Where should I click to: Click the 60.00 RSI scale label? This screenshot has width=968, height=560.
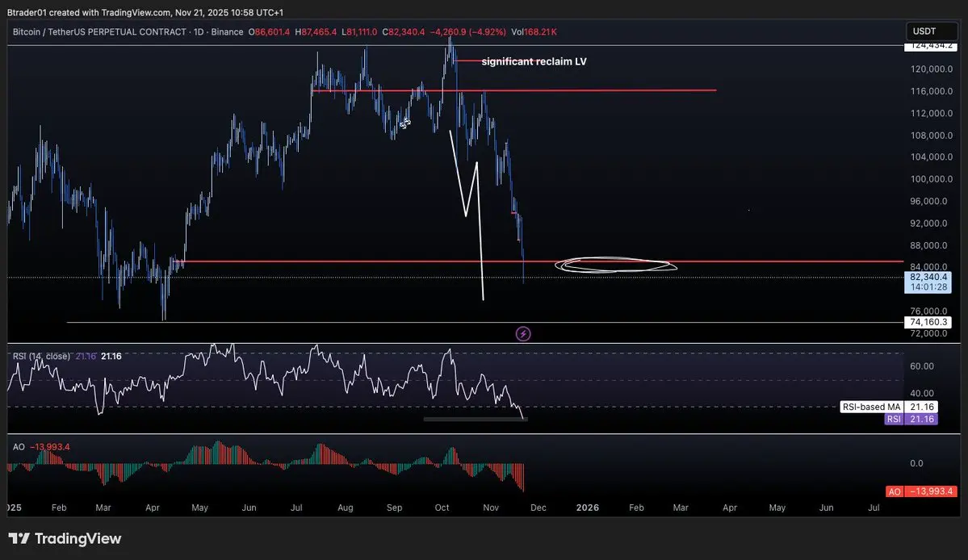922,366
